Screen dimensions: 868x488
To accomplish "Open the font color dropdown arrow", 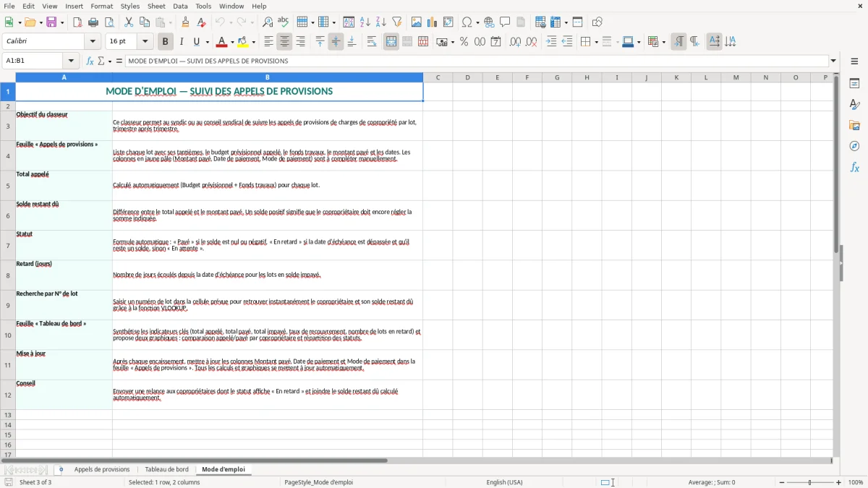I will point(231,42).
